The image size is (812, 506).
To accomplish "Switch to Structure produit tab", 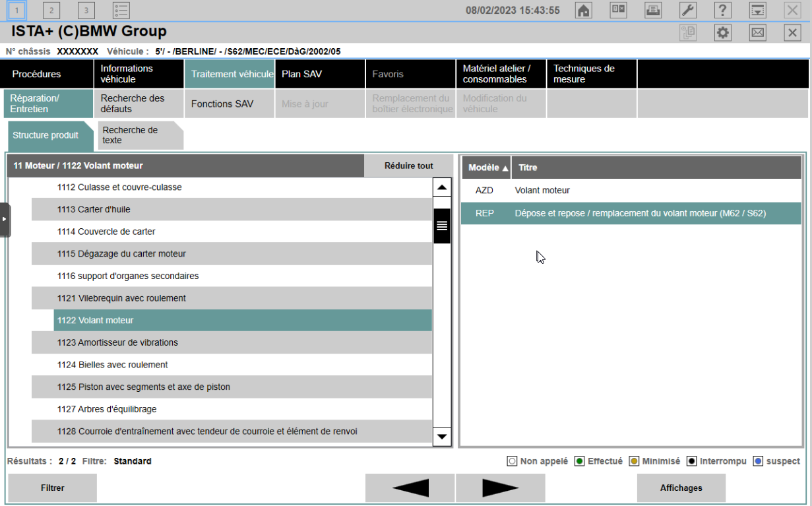I will click(x=50, y=135).
